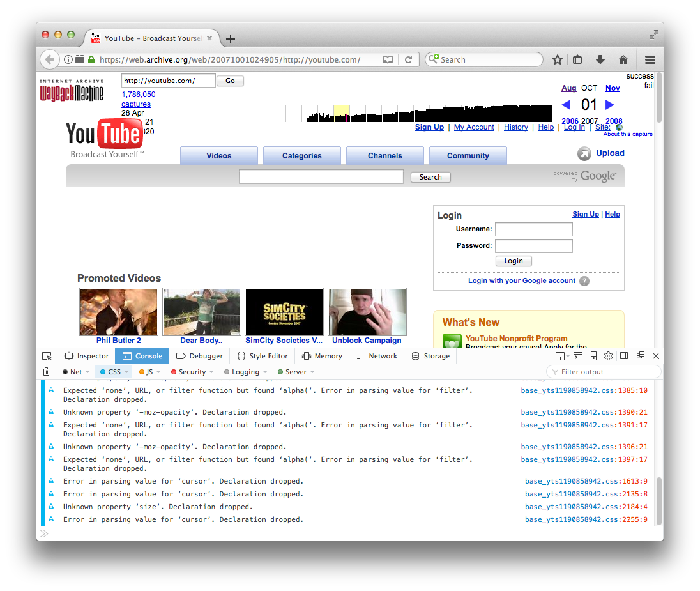The height and width of the screenshot is (591, 700).
Task: Click the Wayback previous capture arrow
Action: (566, 105)
